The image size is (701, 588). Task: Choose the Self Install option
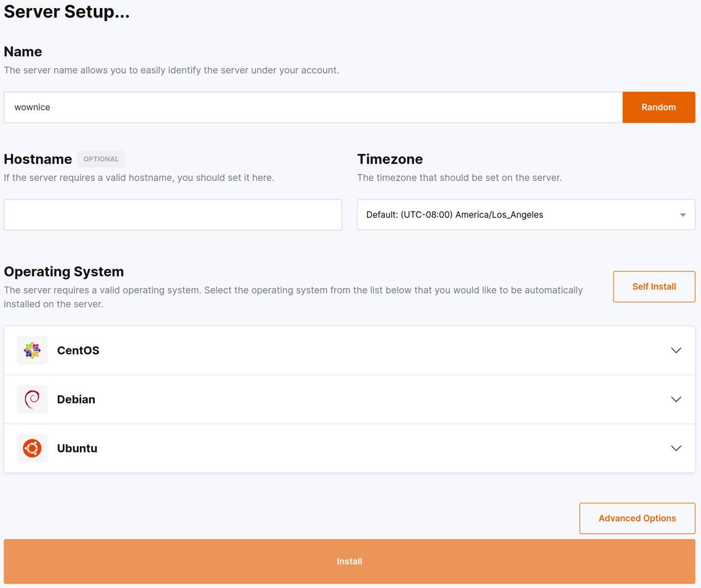(x=654, y=287)
